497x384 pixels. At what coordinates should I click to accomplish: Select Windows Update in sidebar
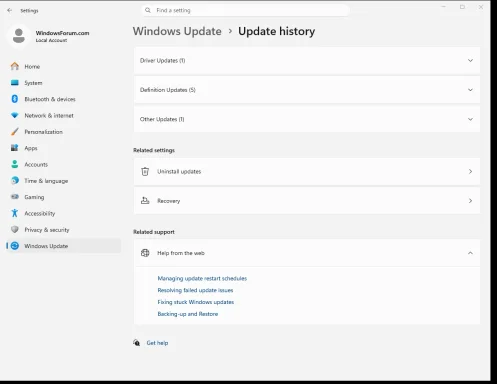pos(63,246)
